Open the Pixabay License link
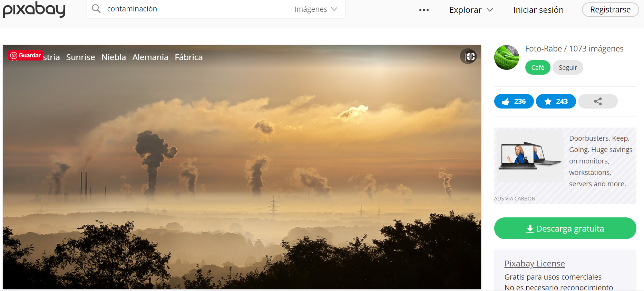 pyautogui.click(x=534, y=264)
